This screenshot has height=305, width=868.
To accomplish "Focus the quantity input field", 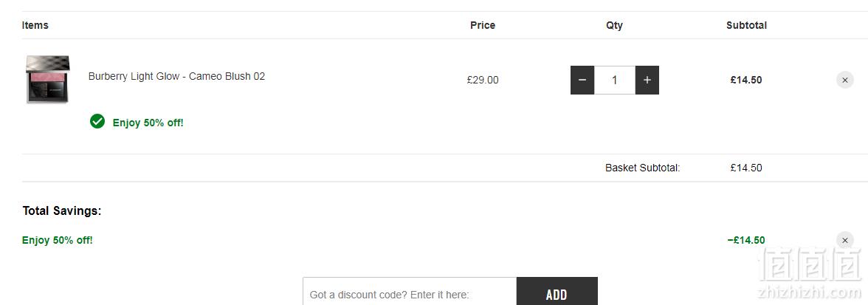I will coord(614,80).
